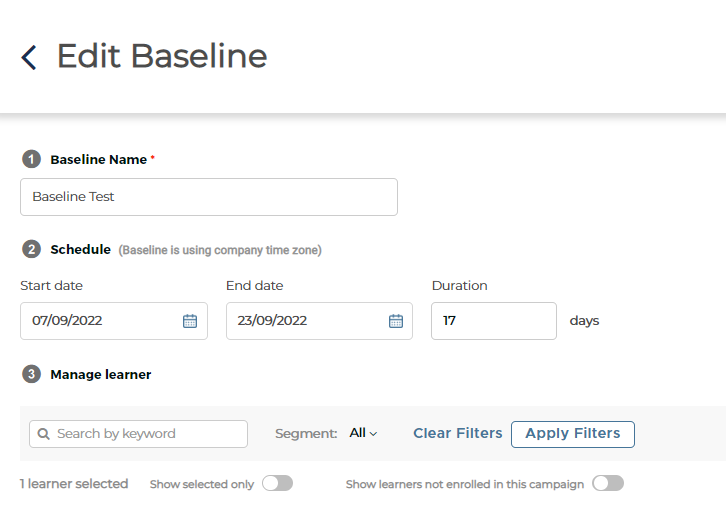Click the 1 learner selected text
Viewport: 726px width, 505px height.
tap(74, 484)
